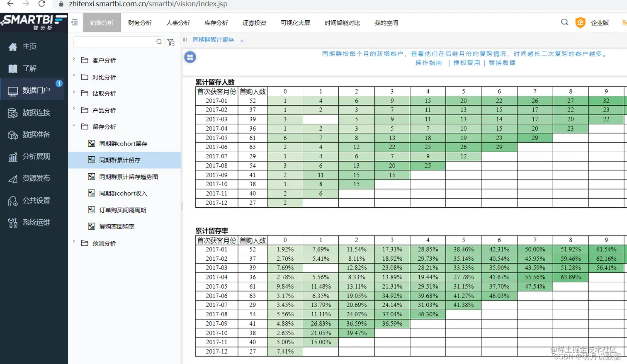
Task: Toggle the navigation panel collapse control
Action: pyautogui.click(x=74, y=23)
